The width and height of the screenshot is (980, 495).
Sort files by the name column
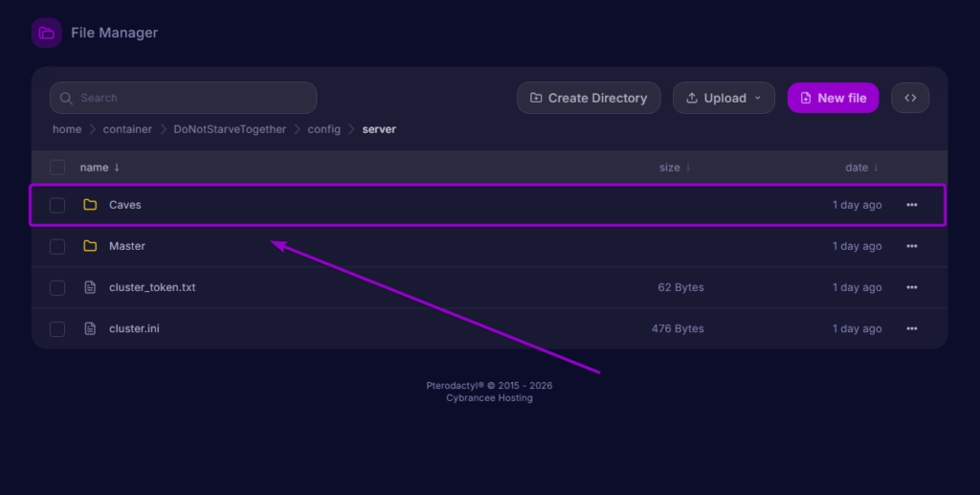point(100,168)
